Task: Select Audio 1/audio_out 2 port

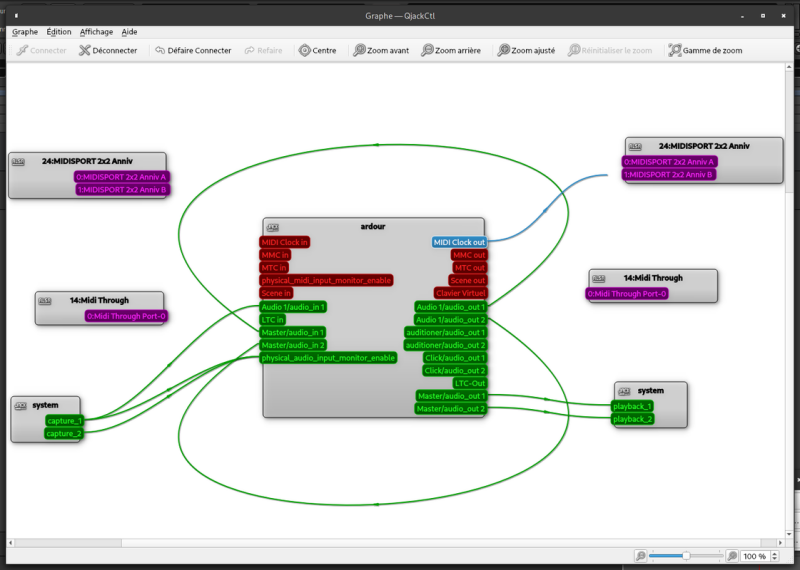Action: (x=451, y=320)
